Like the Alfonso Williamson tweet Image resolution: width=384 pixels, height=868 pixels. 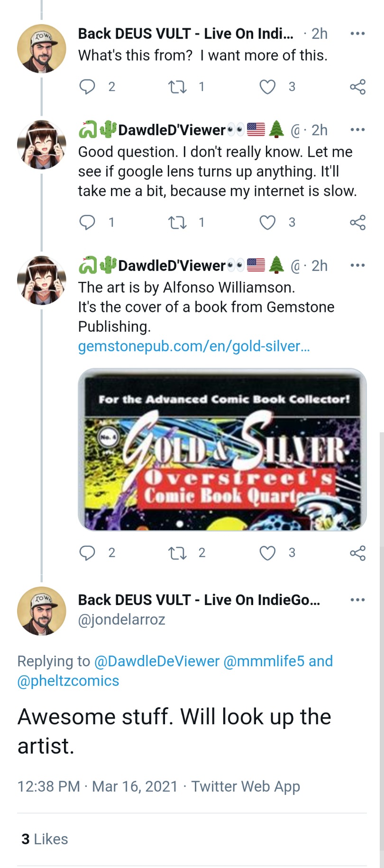[267, 553]
